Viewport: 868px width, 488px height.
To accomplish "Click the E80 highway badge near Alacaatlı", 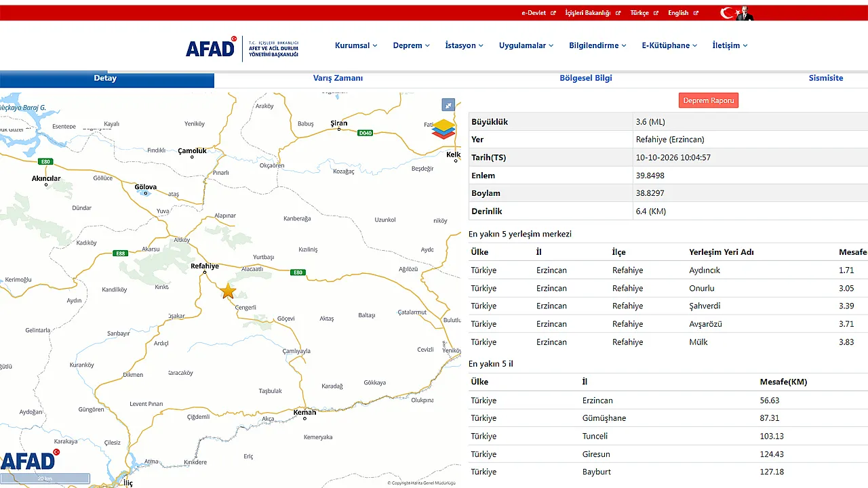I will [297, 272].
